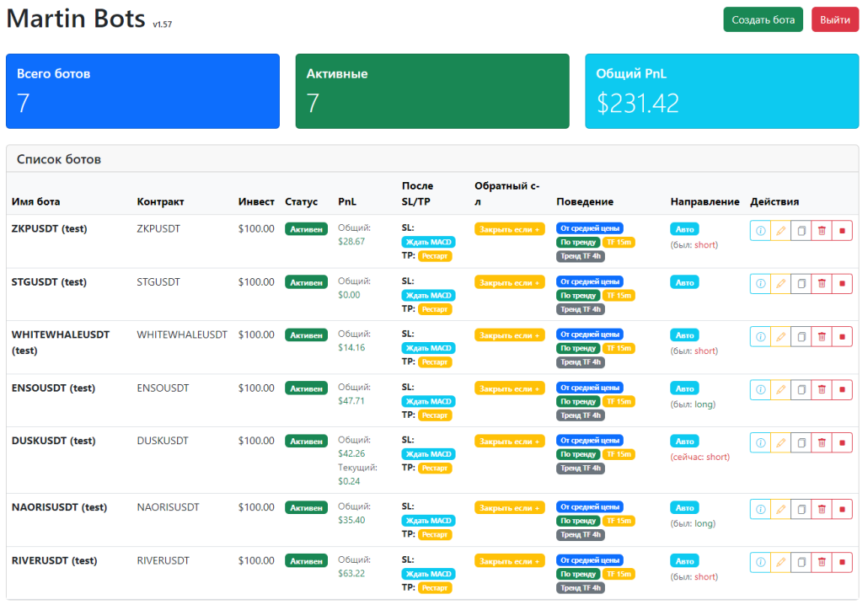Edit the STGUSDT bot with the pencil icon
The width and height of the screenshot is (868, 605).
[x=780, y=284]
